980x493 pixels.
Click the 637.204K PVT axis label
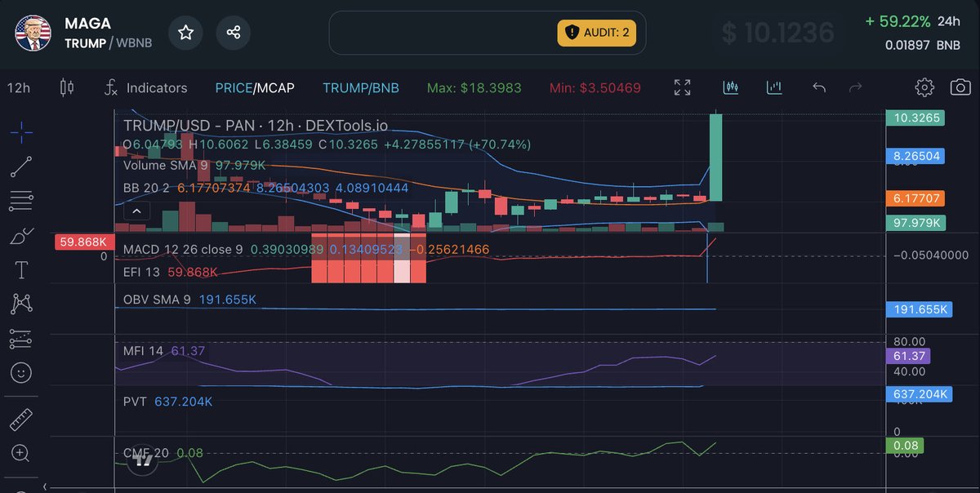click(x=918, y=394)
